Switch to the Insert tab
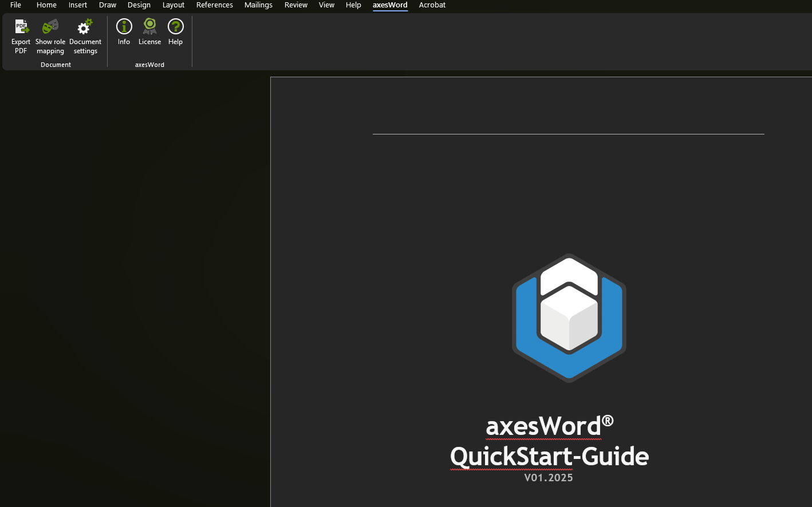The width and height of the screenshot is (812, 507). pyautogui.click(x=77, y=5)
